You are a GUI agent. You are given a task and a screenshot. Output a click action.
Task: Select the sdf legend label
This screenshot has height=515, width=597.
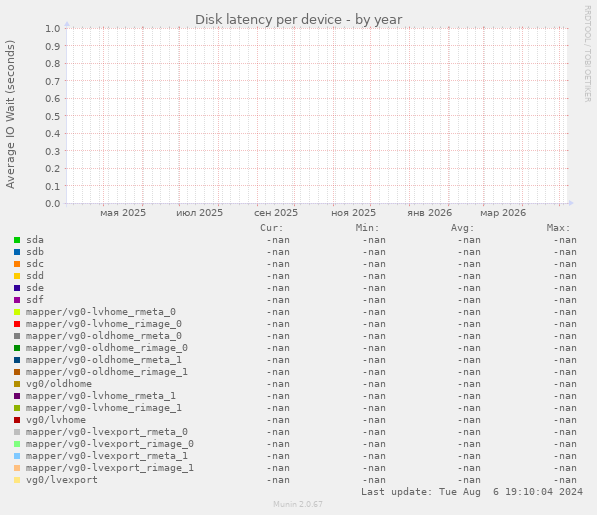(35, 300)
